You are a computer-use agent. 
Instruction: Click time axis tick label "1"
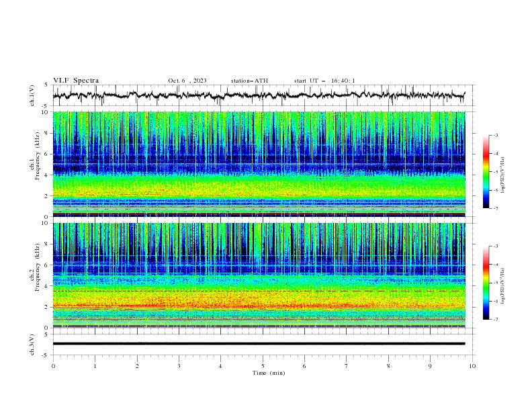tap(95, 366)
